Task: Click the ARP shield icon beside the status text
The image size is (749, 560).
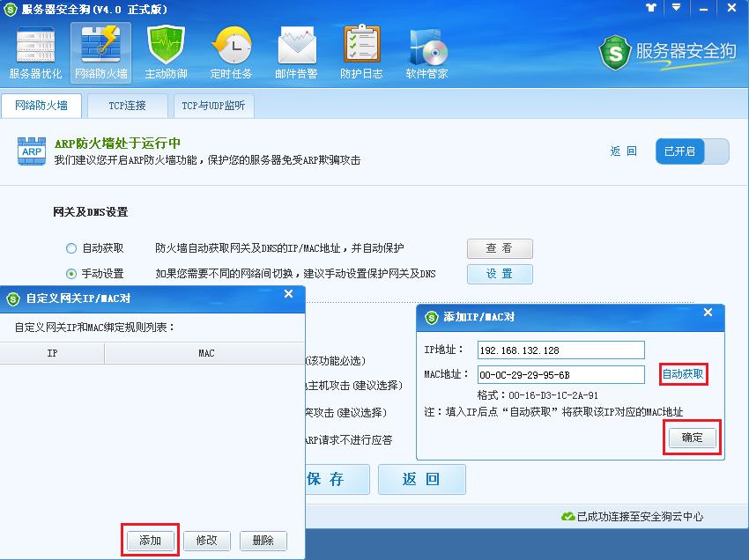Action: pyautogui.click(x=31, y=151)
